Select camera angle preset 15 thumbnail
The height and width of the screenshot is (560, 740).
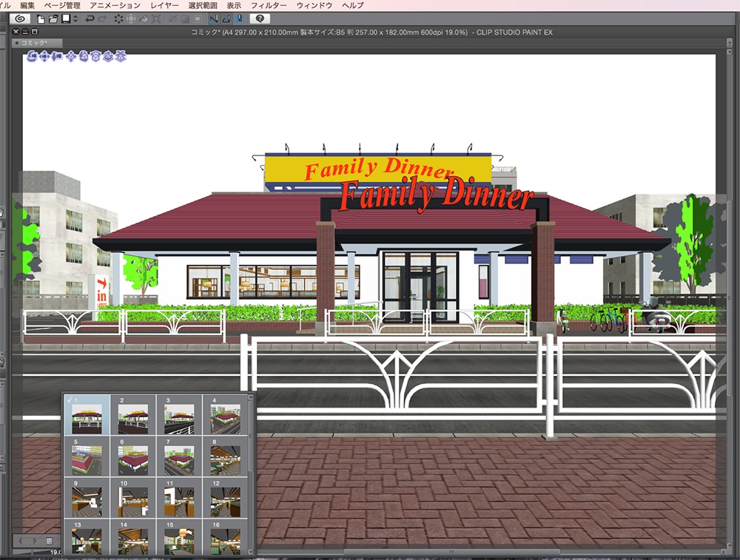coord(179,537)
